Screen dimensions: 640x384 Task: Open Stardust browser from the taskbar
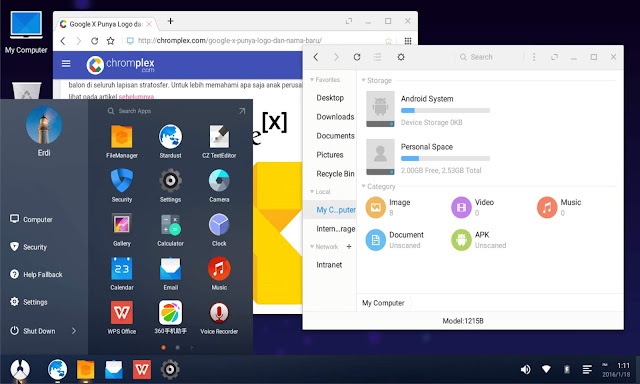[57, 370]
